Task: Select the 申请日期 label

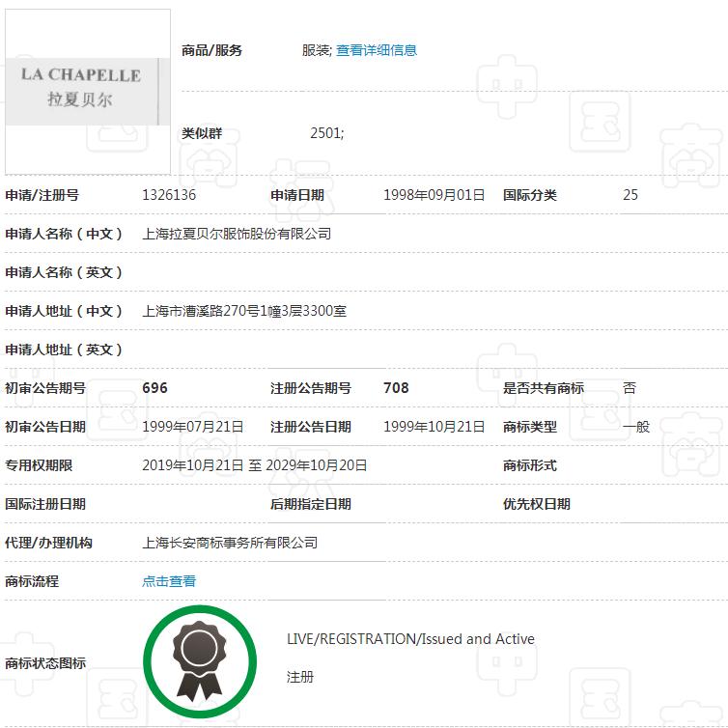Action: 297,195
